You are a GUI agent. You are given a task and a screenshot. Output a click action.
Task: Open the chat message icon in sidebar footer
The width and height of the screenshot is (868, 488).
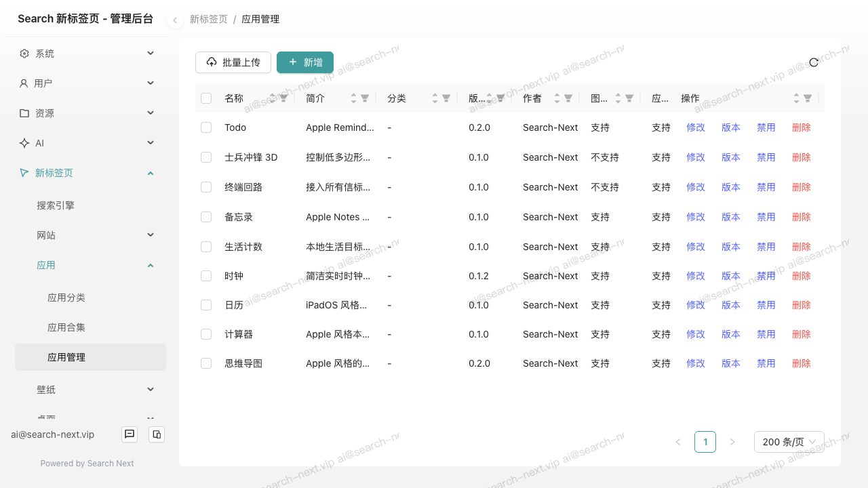click(x=130, y=434)
